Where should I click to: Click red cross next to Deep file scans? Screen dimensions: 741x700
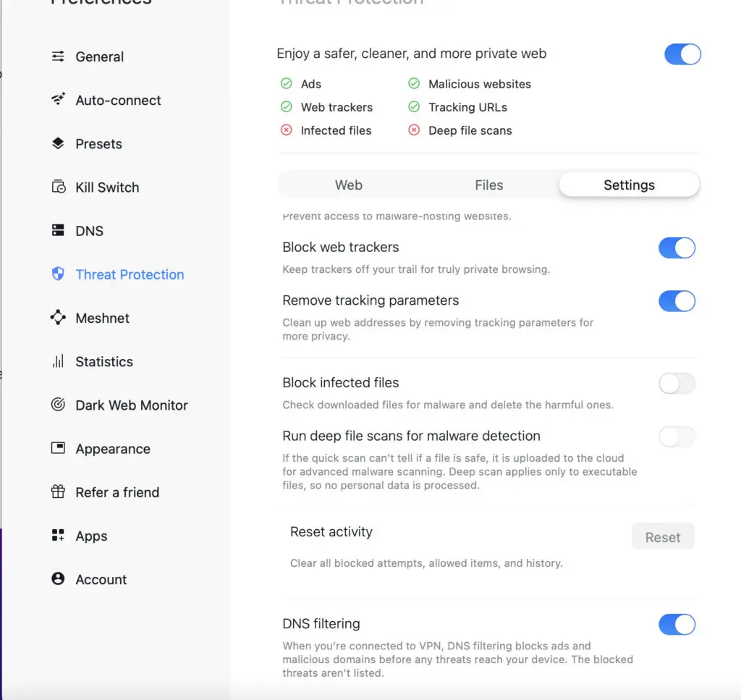(x=414, y=130)
